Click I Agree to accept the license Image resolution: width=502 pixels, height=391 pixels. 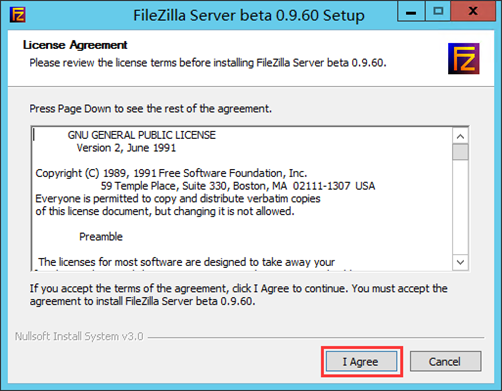tap(362, 361)
